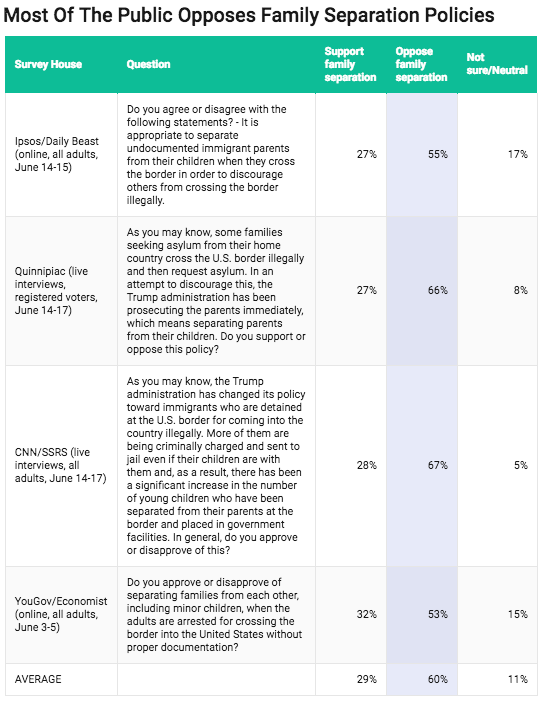Click the Not sure/Neutral column header
This screenshot has height=703, width=550.
point(497,64)
